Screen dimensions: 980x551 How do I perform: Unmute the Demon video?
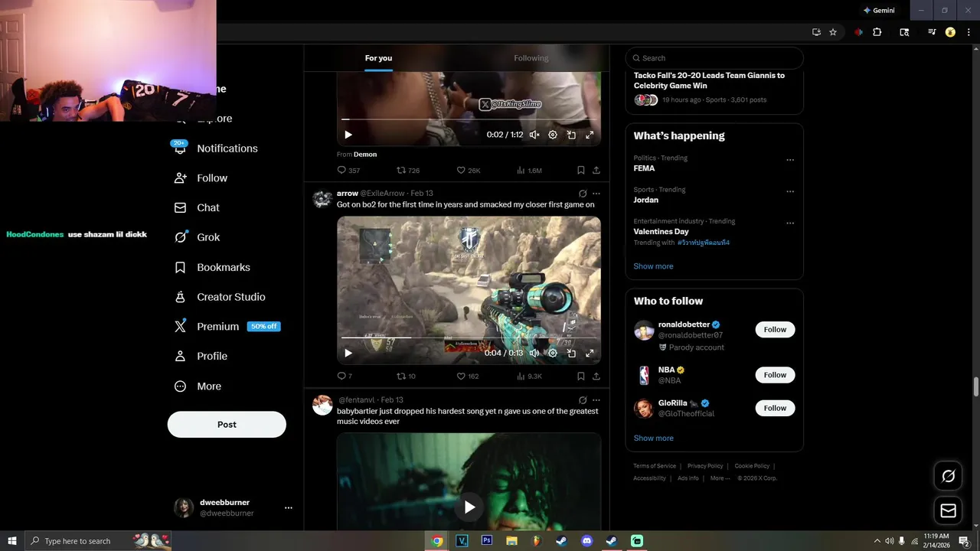(x=534, y=135)
